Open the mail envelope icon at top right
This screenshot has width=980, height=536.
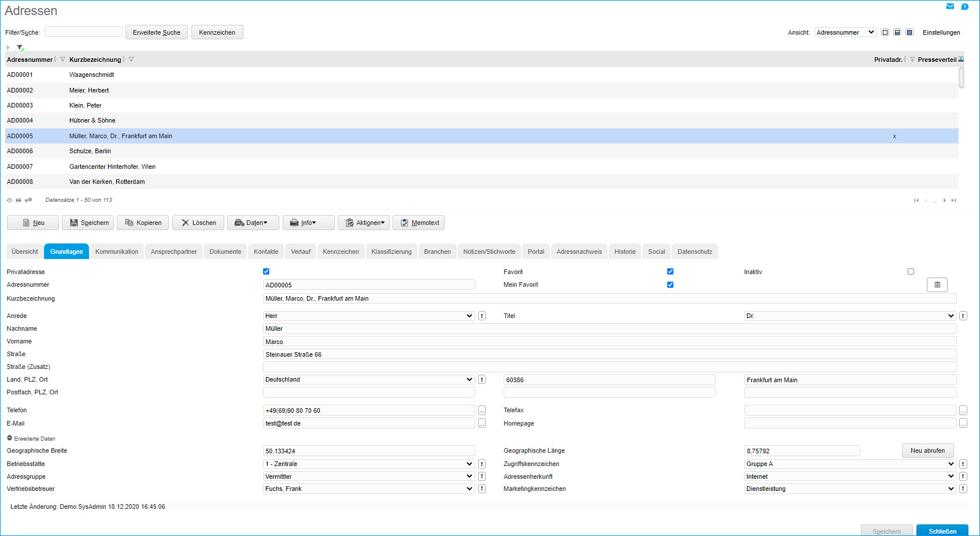[950, 6]
